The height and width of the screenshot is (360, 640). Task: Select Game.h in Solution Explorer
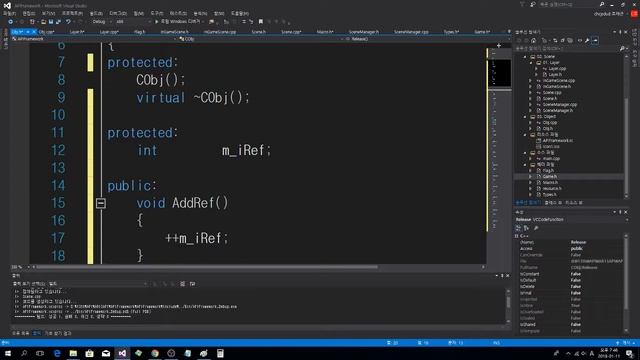[x=549, y=177]
